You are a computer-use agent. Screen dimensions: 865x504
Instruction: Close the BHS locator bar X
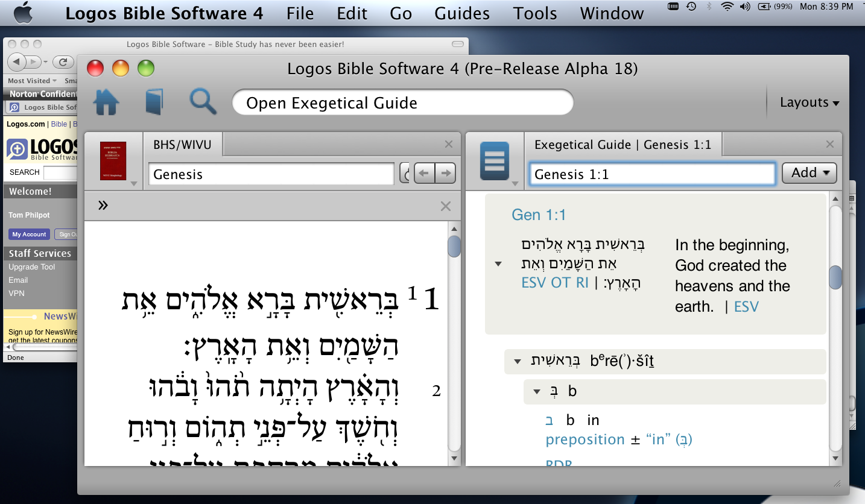pos(446,206)
